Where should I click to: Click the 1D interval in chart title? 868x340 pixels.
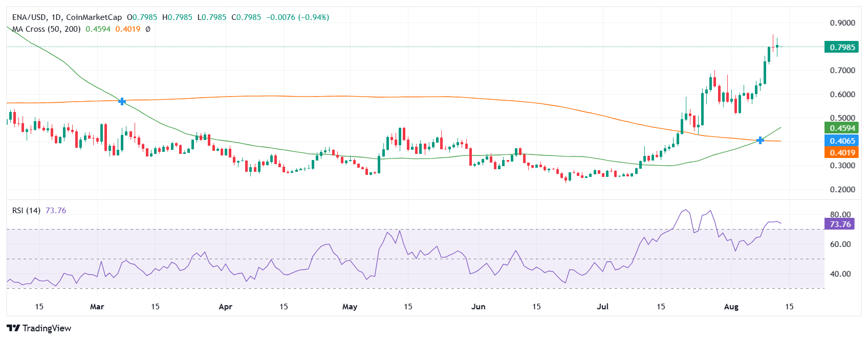[57, 17]
